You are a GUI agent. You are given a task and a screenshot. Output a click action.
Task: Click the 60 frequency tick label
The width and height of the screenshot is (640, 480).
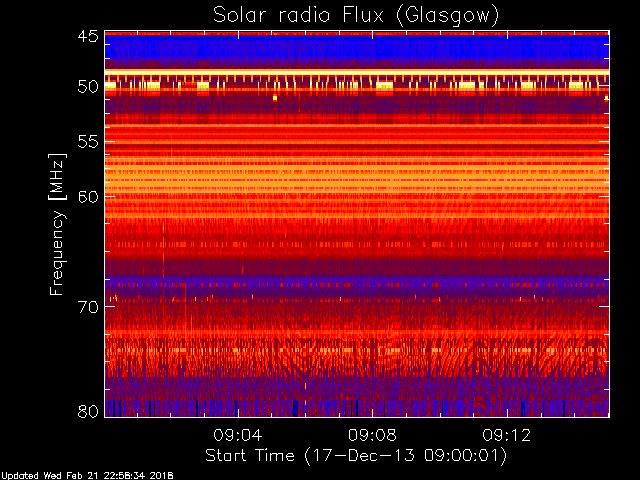[88, 196]
